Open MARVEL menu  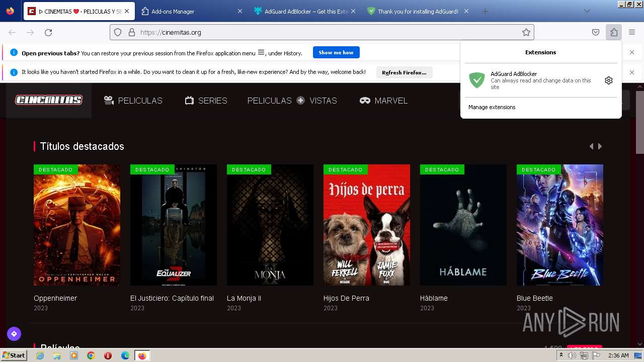(x=383, y=101)
